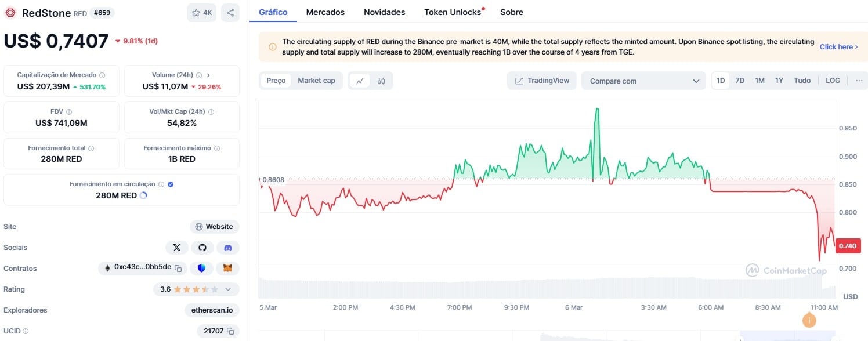This screenshot has height=341, width=868.
Task: Copy the contract address 0xc43c...0bb5de
Action: tap(179, 268)
